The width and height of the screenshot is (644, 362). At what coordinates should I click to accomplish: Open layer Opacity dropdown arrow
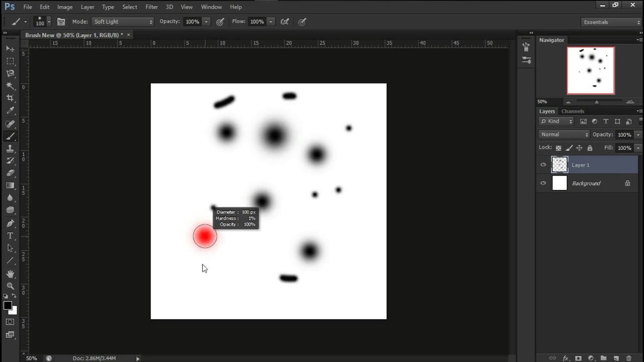[x=638, y=135]
